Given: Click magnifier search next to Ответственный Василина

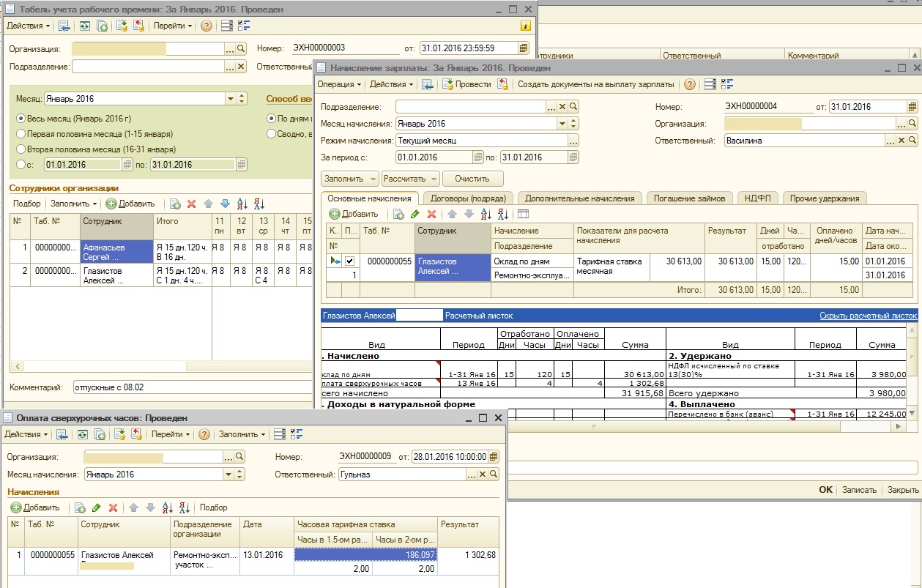Looking at the screenshot, I should coord(912,140).
